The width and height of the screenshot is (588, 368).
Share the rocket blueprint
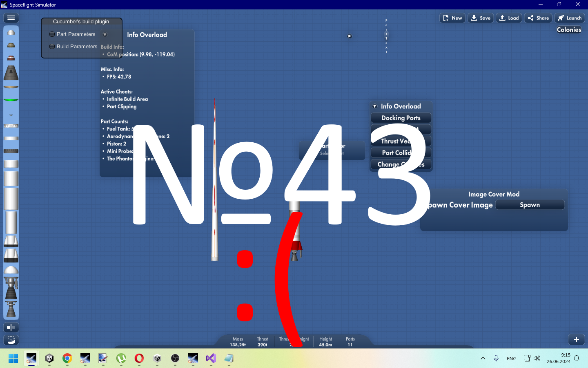538,18
